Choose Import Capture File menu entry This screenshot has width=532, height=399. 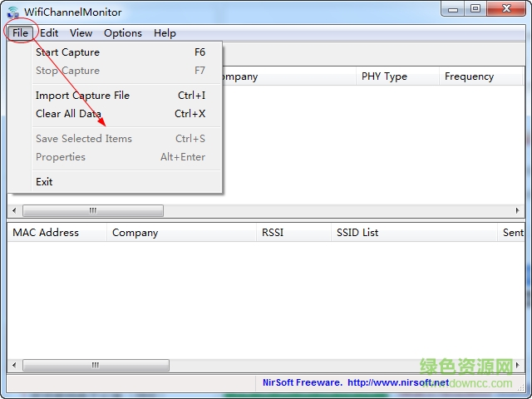[x=82, y=96]
